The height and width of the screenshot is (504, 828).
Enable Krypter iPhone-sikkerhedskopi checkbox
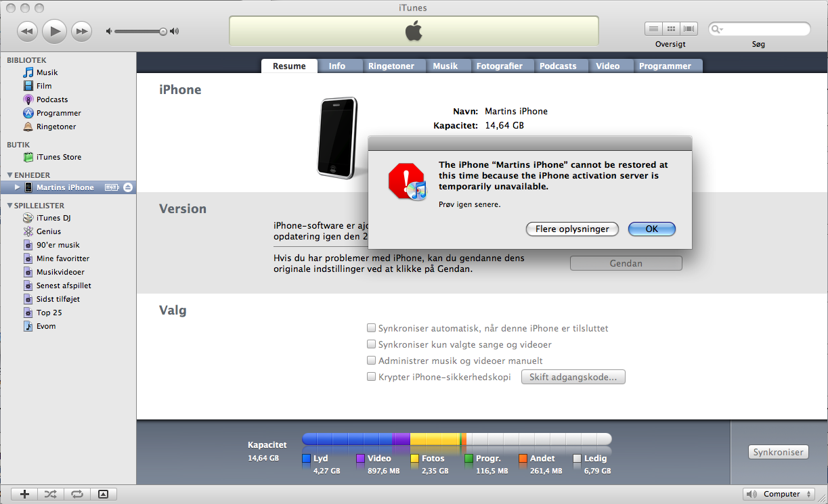[371, 377]
